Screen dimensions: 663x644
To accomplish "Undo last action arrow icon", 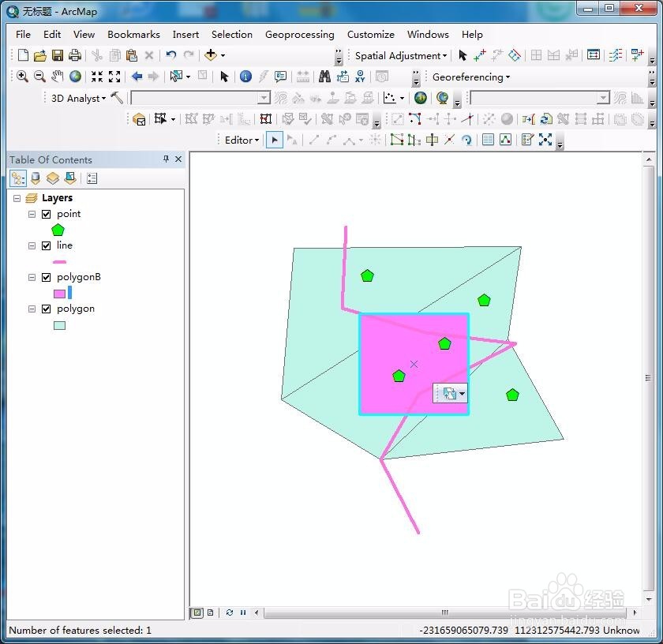I will [170, 55].
